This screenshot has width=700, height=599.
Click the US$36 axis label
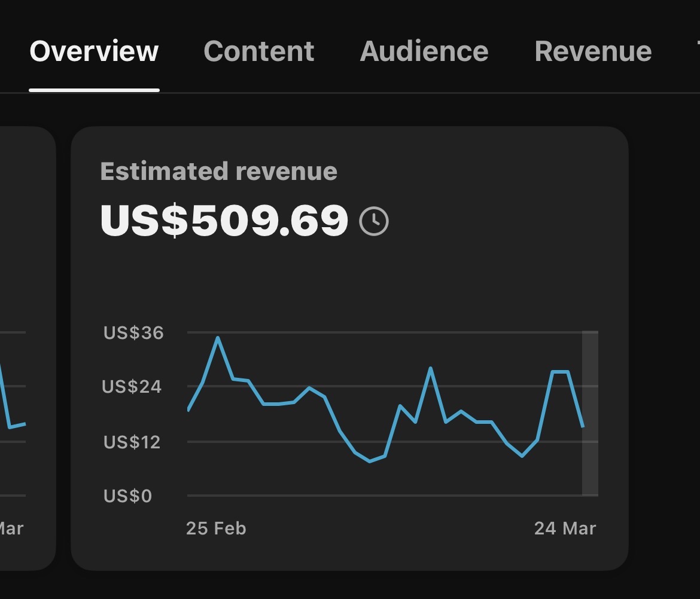tap(133, 332)
